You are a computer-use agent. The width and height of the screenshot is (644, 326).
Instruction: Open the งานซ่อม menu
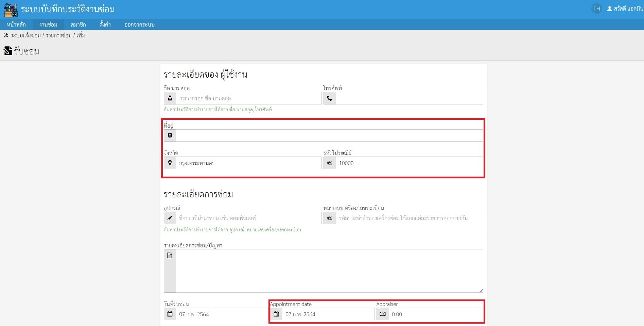[48, 25]
